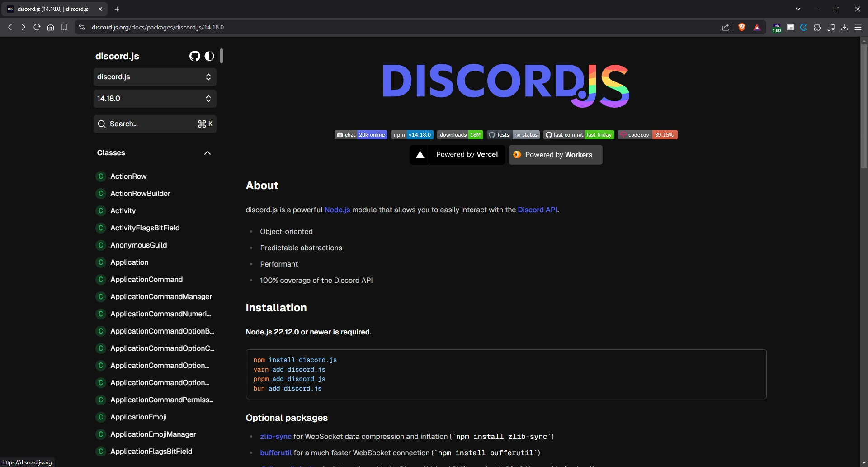
Task: Open the discord.js GitHub repository icon
Action: [194, 56]
